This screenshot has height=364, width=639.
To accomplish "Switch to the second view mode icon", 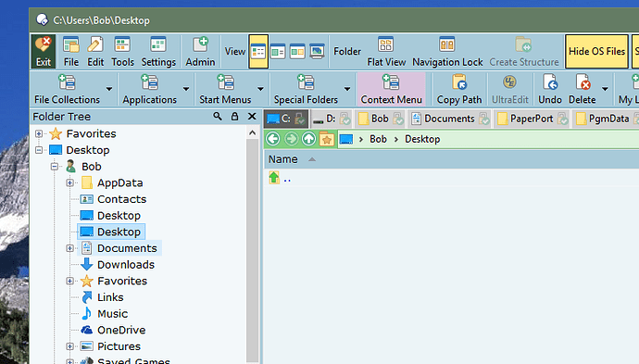I will pyautogui.click(x=278, y=51).
